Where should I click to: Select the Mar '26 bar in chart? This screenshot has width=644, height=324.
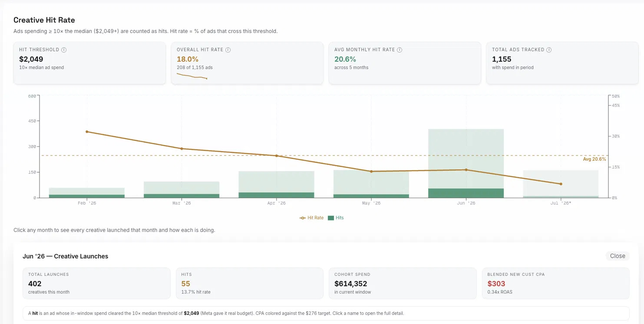[x=182, y=190]
